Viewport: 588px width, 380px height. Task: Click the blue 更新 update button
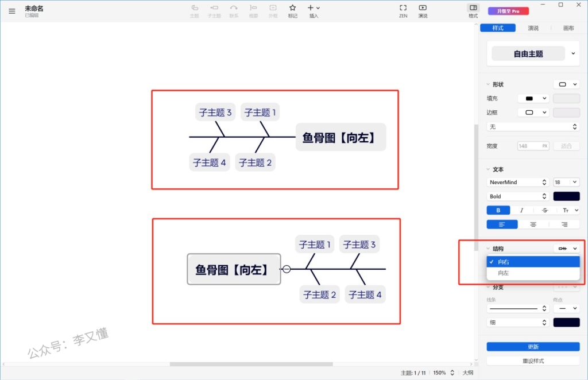click(533, 347)
